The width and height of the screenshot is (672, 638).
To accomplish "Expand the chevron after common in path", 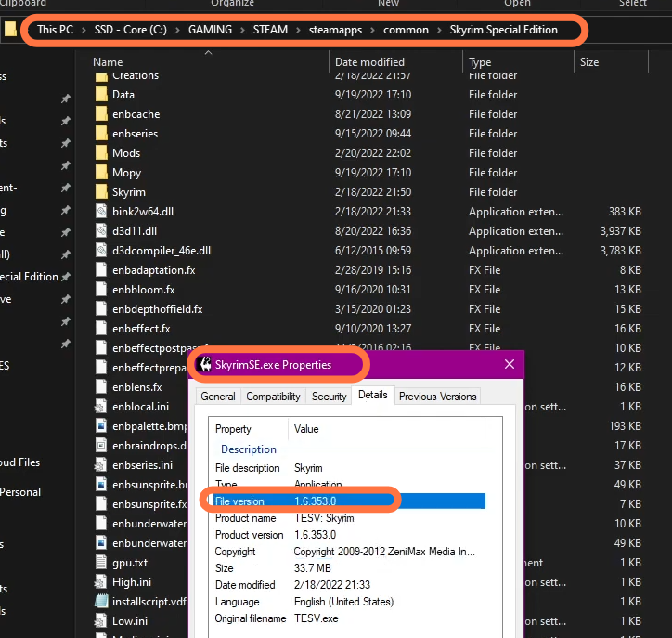I will 439,30.
